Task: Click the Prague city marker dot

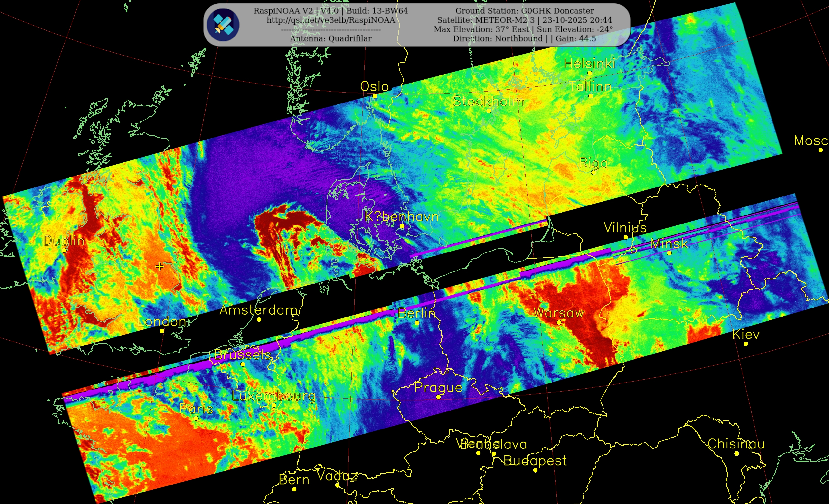Action: click(x=438, y=397)
